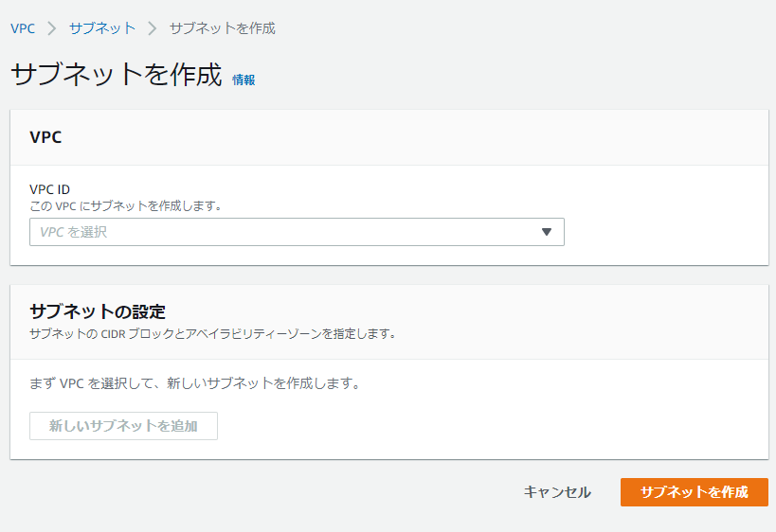Viewport: 776px width, 532px height.
Task: Click the chevron separator after the サブネット breadcrumb
Action: click(153, 28)
